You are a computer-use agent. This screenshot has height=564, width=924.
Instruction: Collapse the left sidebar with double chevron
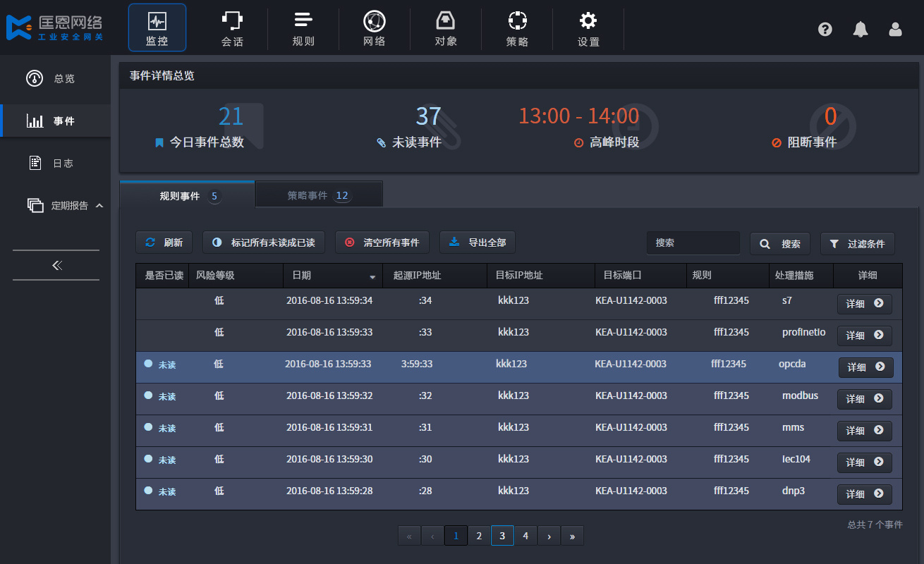pyautogui.click(x=56, y=265)
